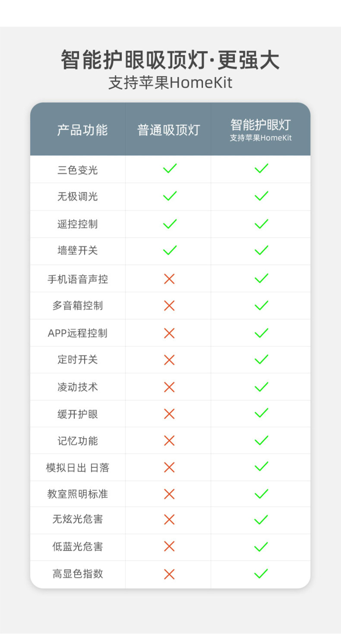This screenshot has width=341, height=644.
Task: Click the 普通吸顶灯 checkmark for 墙壁开关
Action: (x=170, y=250)
